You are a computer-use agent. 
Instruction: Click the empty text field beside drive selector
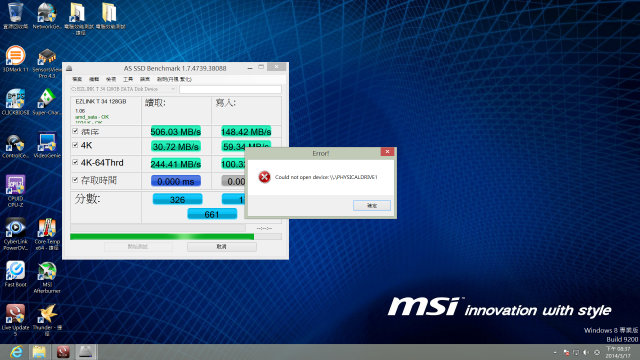tap(230, 89)
